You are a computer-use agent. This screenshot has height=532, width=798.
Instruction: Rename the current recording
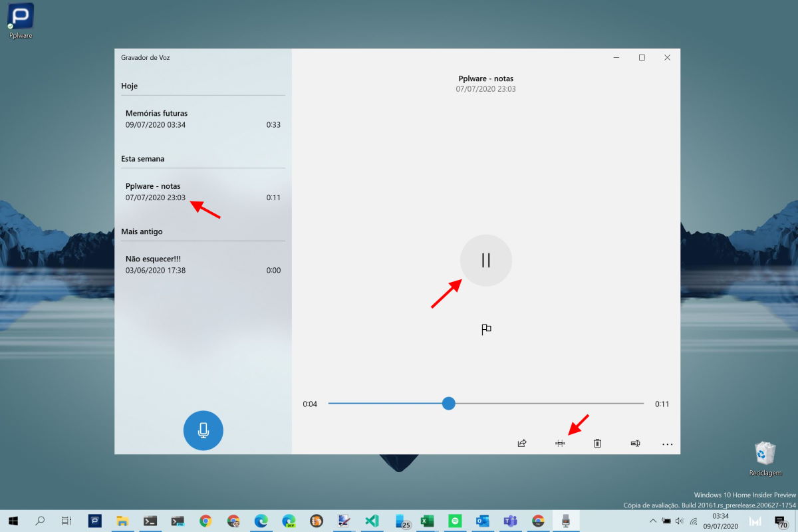635,444
